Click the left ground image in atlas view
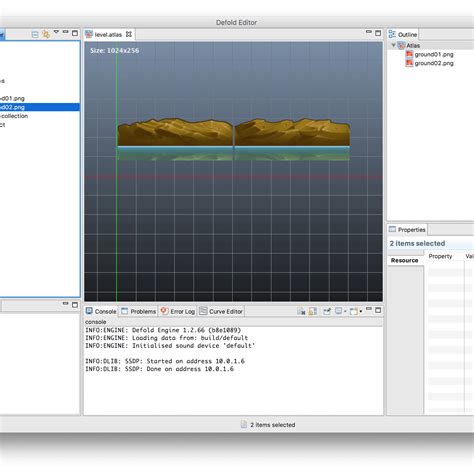Viewport: 474px width, 474px height. point(175,139)
